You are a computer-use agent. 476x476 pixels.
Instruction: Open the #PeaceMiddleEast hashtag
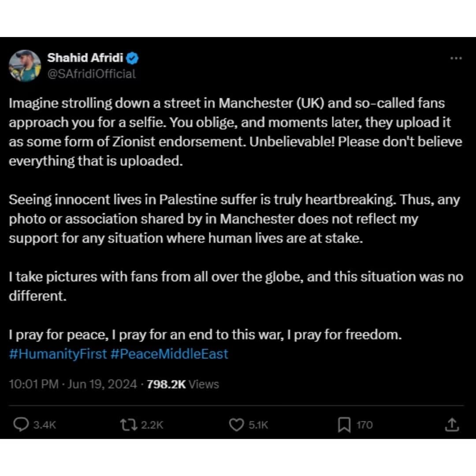[169, 354]
